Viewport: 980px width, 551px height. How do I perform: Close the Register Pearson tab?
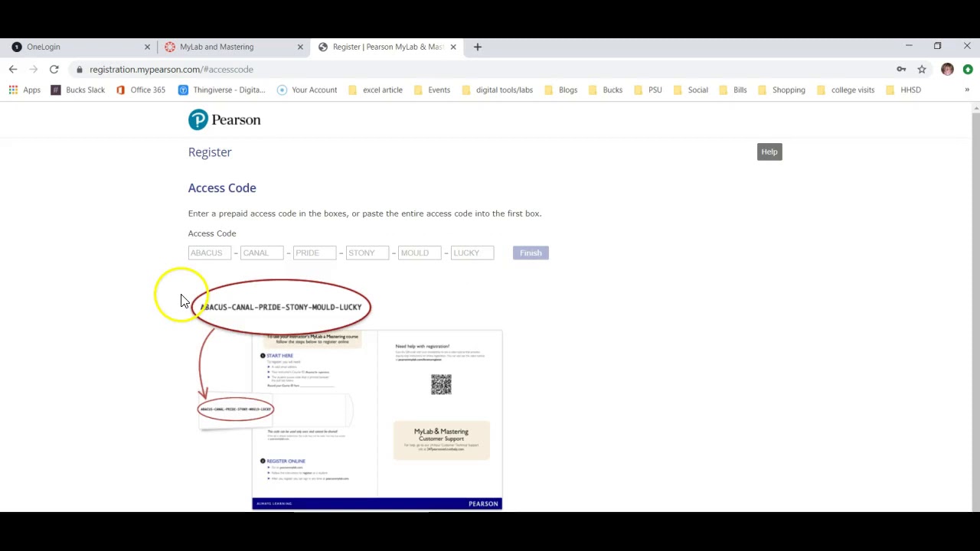(x=453, y=47)
